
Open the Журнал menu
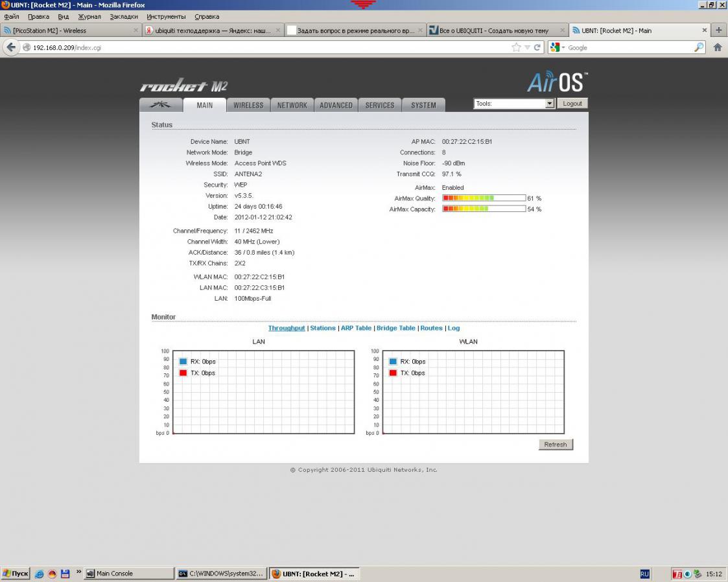pyautogui.click(x=89, y=17)
